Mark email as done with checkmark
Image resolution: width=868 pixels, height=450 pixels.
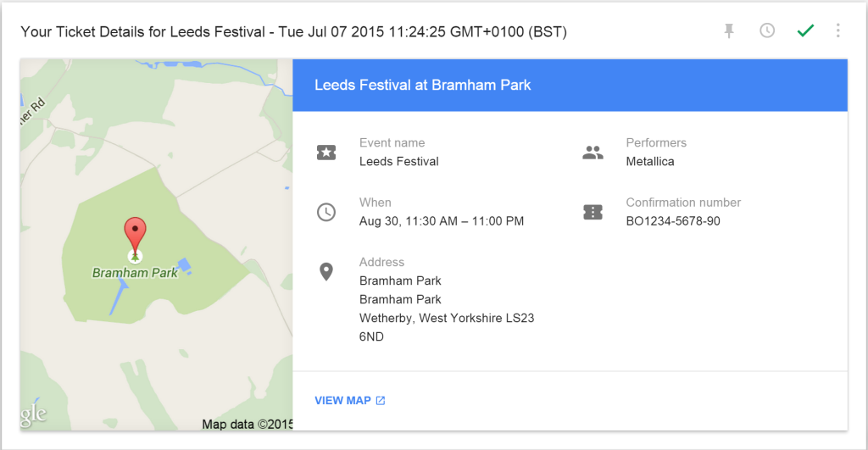[805, 31]
